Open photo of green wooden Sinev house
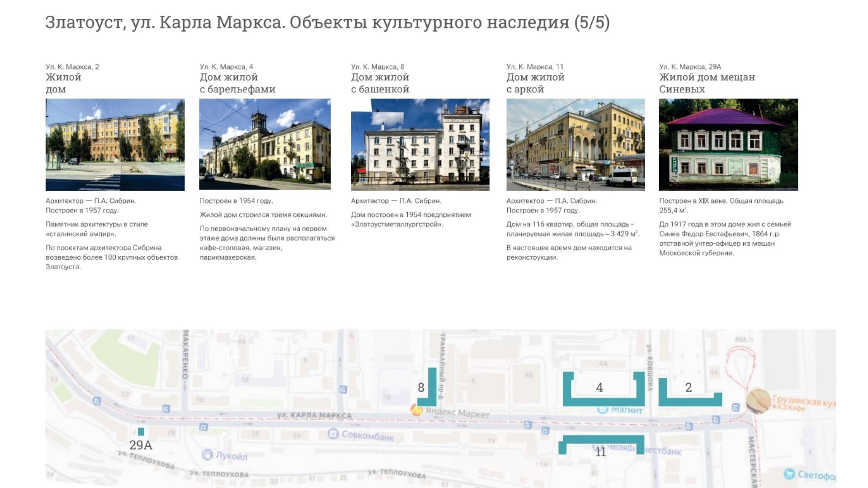 [x=728, y=145]
